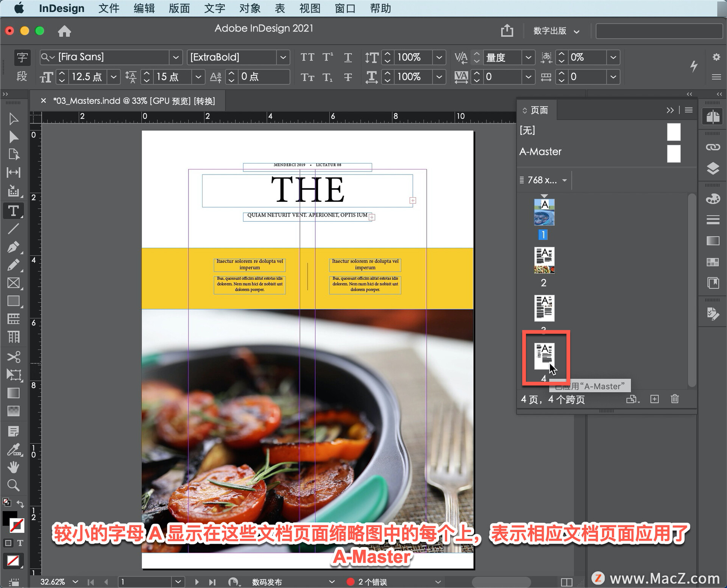727x588 pixels.
Task: Open the 数字出版 workspace dropdown
Action: point(555,31)
